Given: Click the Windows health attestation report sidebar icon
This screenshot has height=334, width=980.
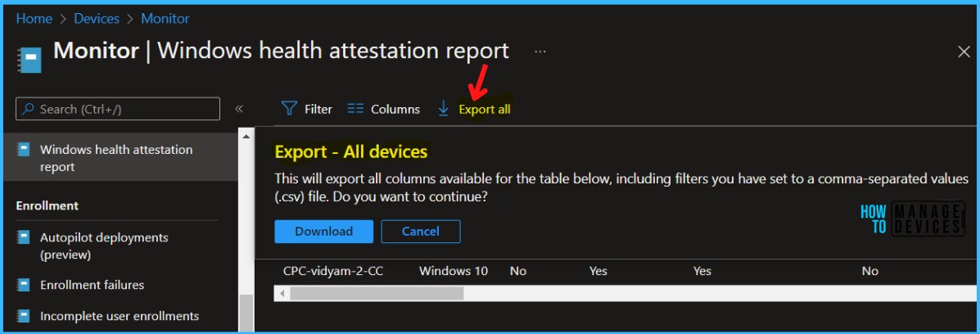Looking at the screenshot, I should click(24, 150).
